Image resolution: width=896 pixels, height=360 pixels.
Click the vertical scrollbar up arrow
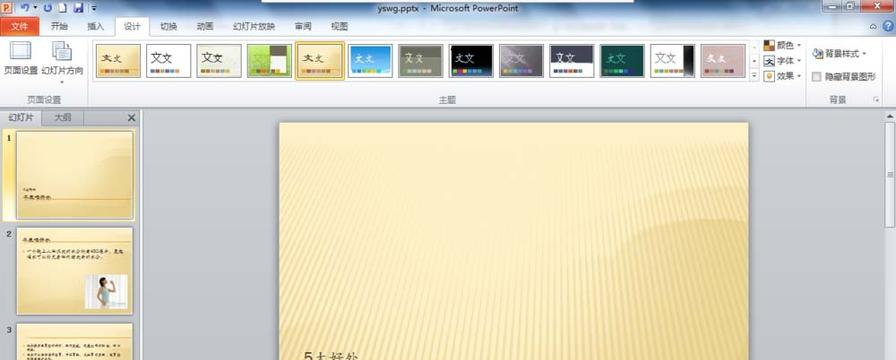click(x=890, y=117)
